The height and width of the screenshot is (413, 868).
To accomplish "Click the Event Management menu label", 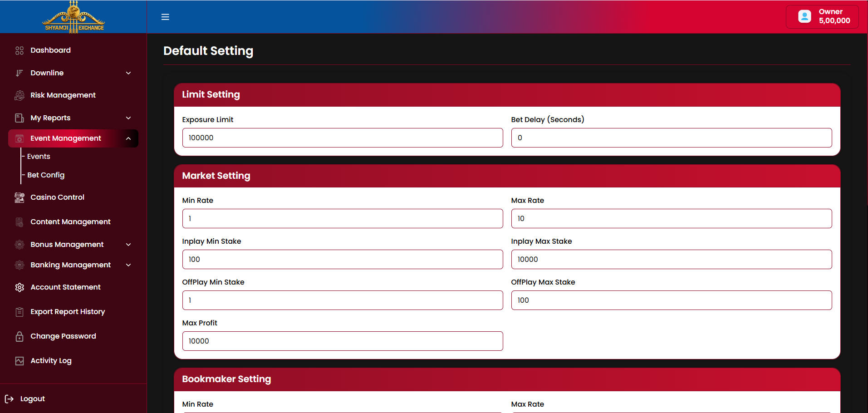I will pos(66,138).
